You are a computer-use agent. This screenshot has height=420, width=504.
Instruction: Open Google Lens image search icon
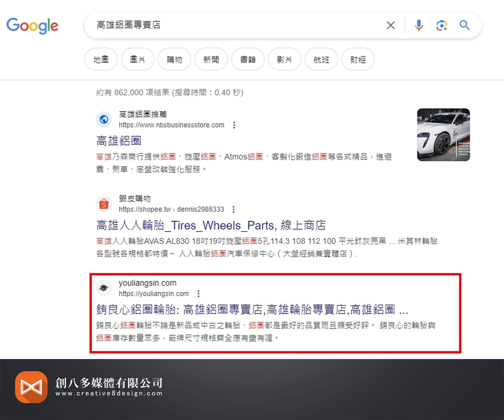tap(442, 25)
